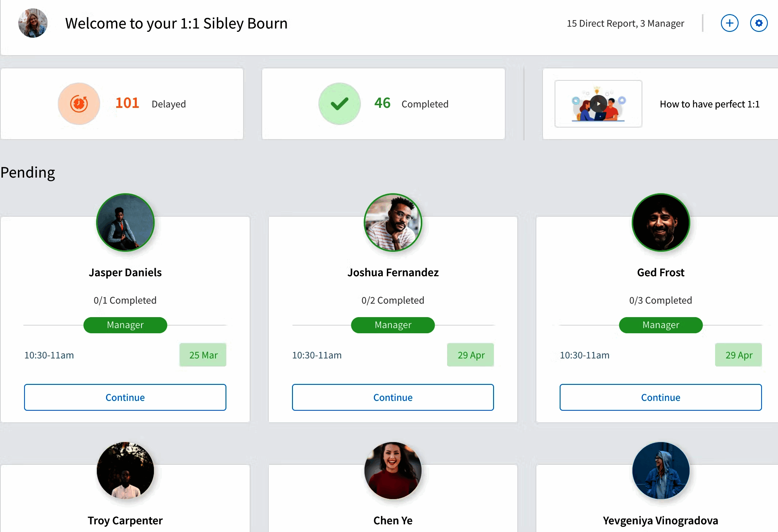Click the orange Delayed clock icon
The width and height of the screenshot is (778, 532).
79,104
